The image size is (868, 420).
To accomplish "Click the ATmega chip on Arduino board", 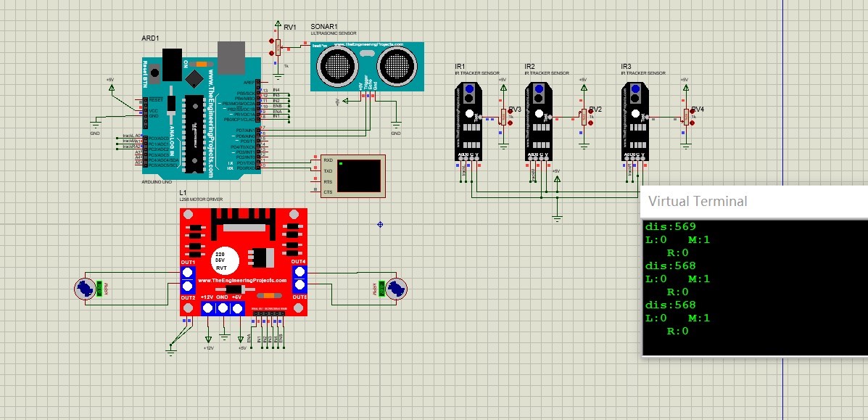I will [195, 133].
